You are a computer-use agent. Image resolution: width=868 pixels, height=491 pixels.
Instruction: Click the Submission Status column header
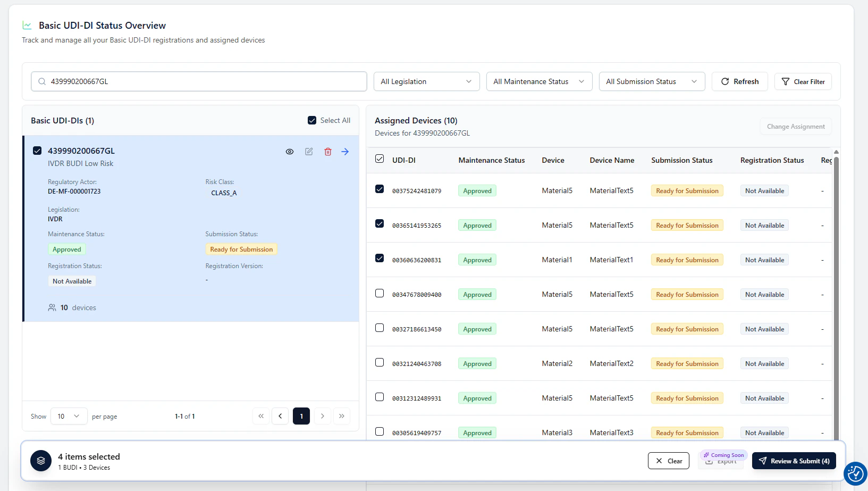tap(682, 160)
